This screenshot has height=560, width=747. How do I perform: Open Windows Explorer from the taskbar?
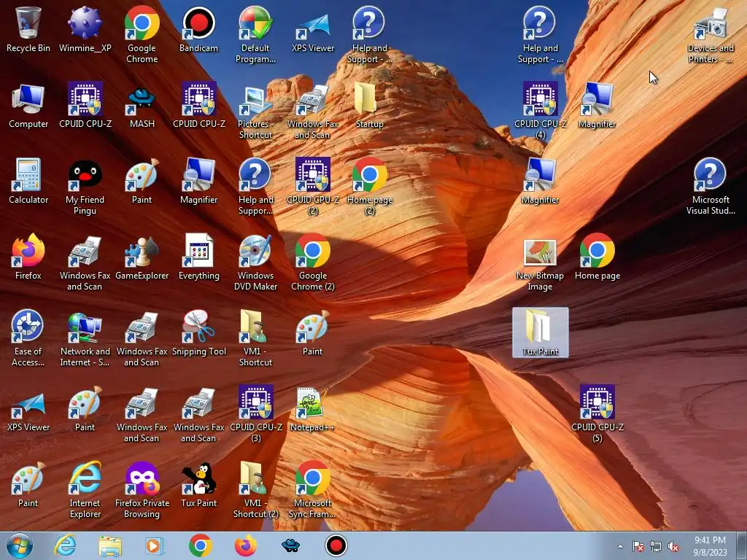[110, 545]
